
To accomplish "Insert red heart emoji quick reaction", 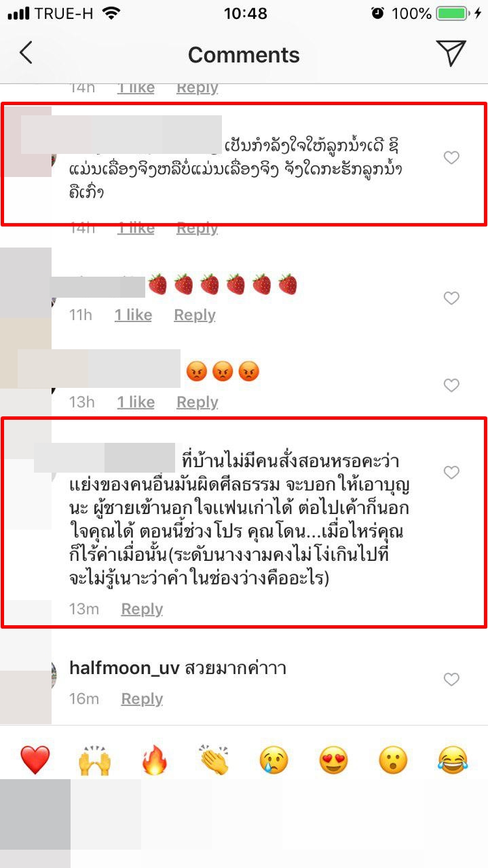I will coord(35,760).
